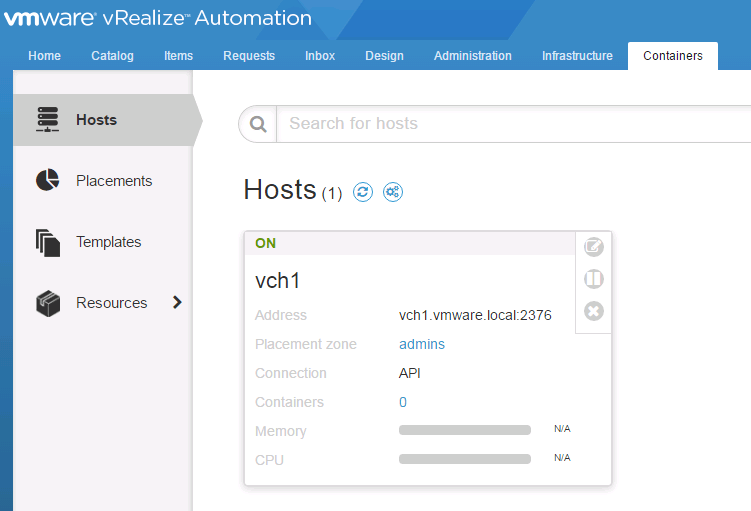
Task: Go to the Administration tab
Action: tap(472, 56)
